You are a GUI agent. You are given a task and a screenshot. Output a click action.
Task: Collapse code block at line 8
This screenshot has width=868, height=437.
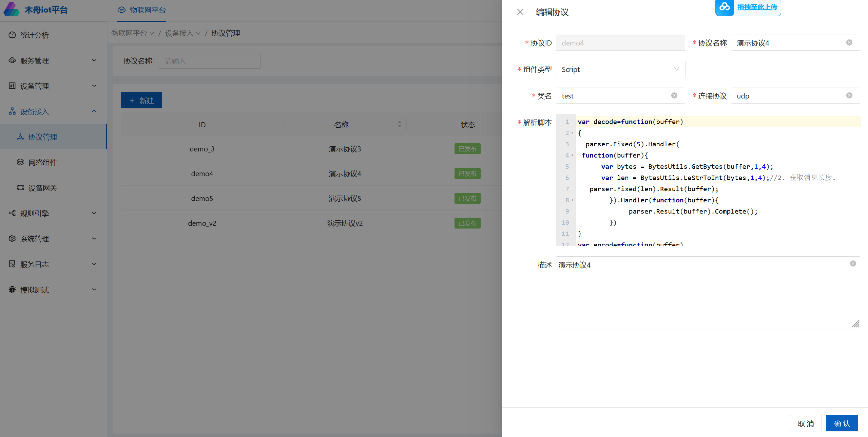pos(572,200)
